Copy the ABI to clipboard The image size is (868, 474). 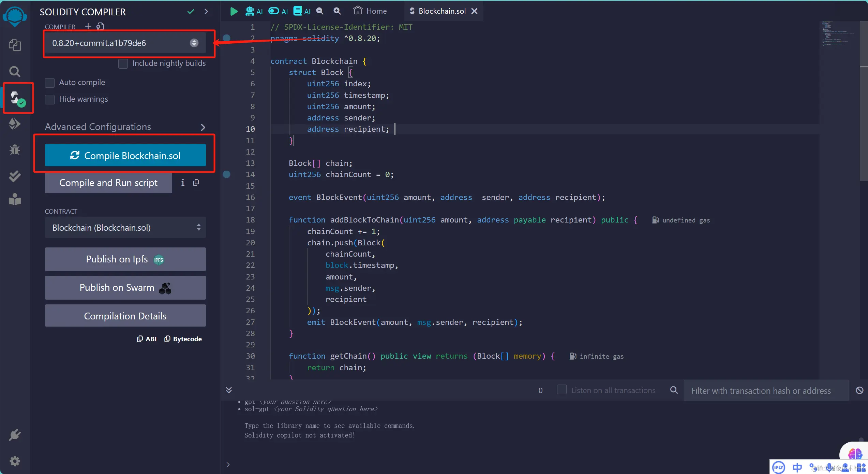147,339
